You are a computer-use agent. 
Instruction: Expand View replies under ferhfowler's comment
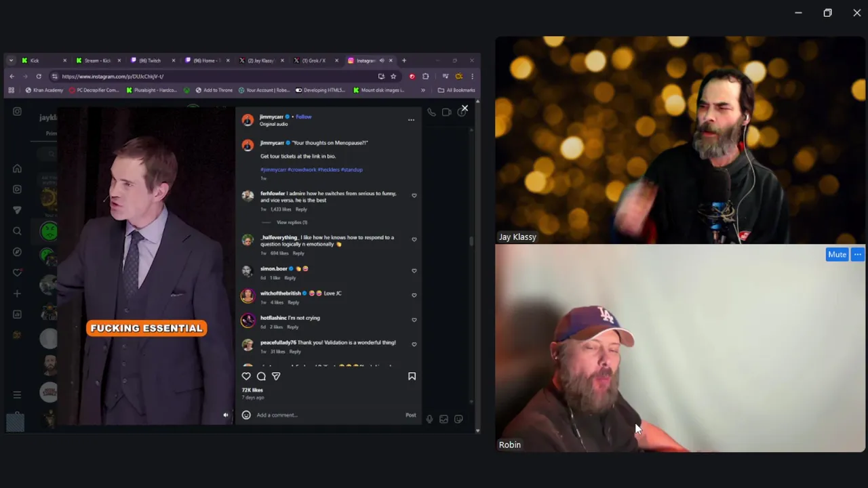[x=292, y=222]
